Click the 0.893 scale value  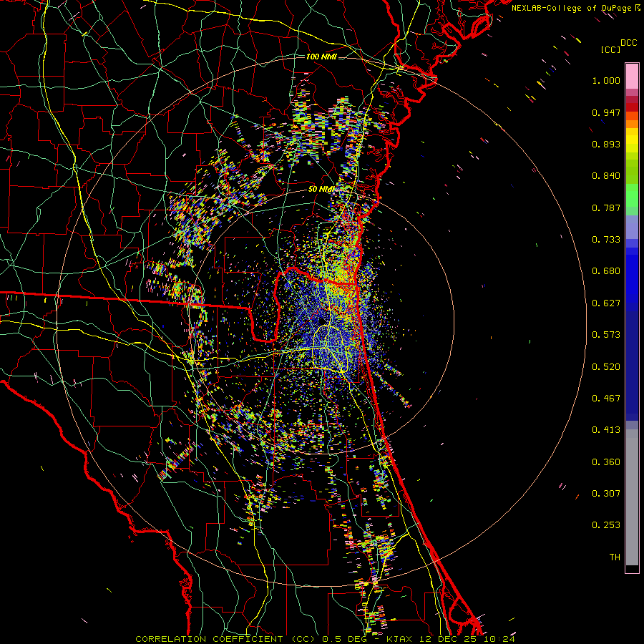[606, 144]
